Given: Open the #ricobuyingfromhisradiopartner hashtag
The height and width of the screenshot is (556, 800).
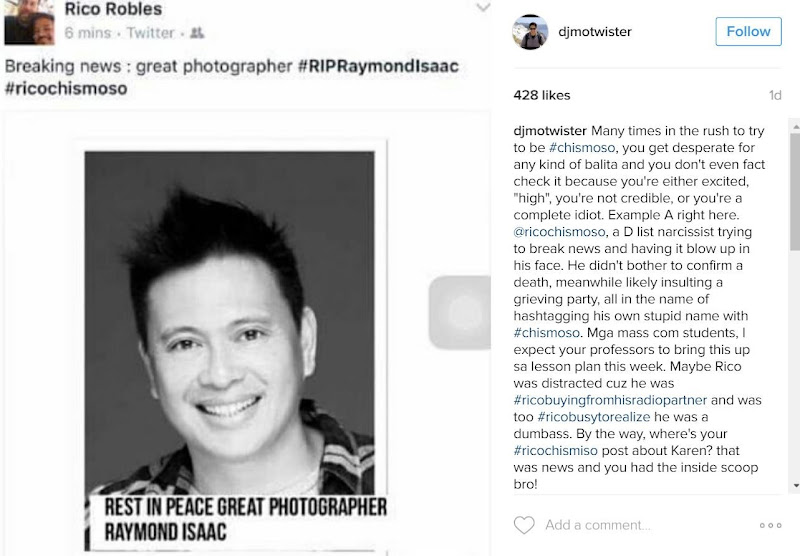Looking at the screenshot, I should tap(610, 400).
